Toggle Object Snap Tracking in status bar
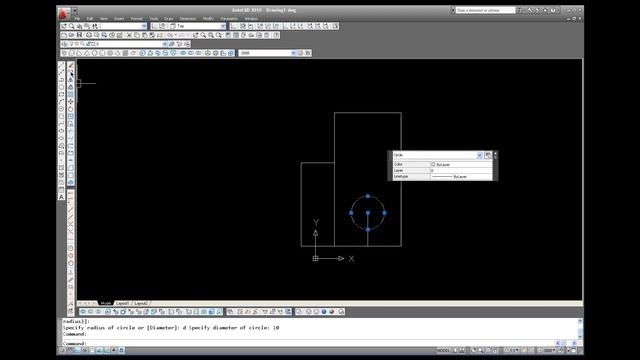The width and height of the screenshot is (640, 360). (99, 350)
